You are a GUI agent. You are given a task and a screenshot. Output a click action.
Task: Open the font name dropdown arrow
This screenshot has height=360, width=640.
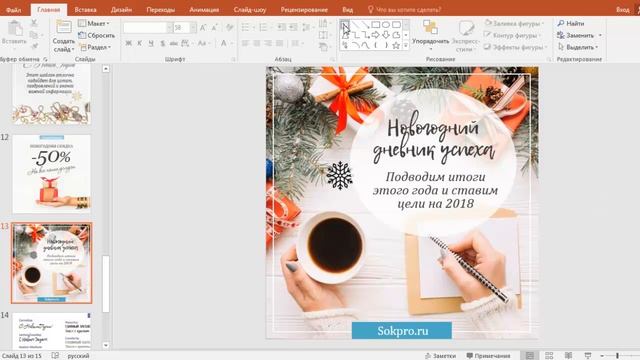pyautogui.click(x=169, y=27)
